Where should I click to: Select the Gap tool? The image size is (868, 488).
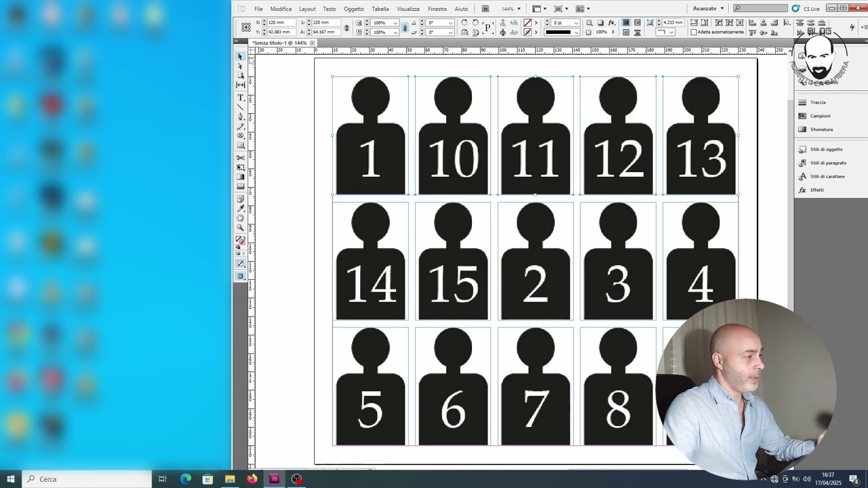point(240,85)
